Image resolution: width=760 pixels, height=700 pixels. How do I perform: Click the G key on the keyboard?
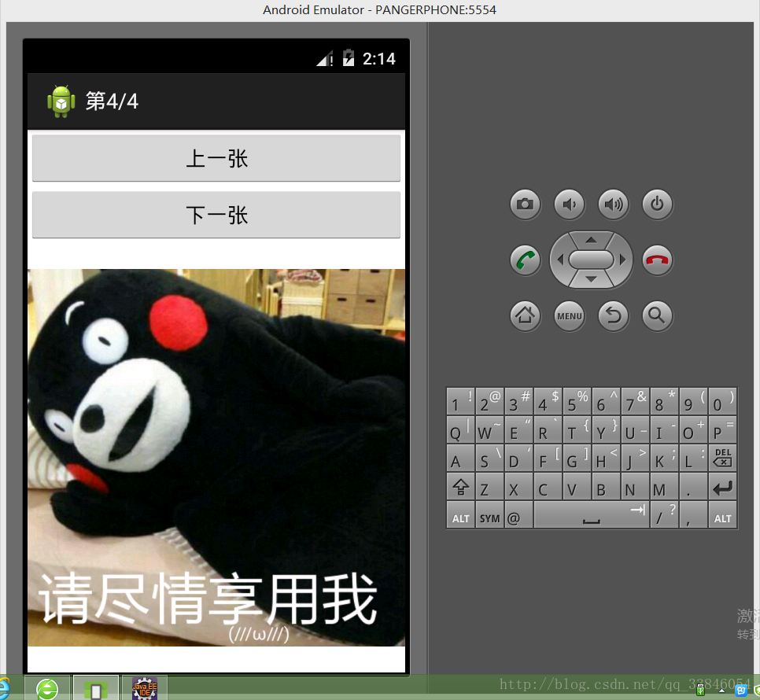577,458
